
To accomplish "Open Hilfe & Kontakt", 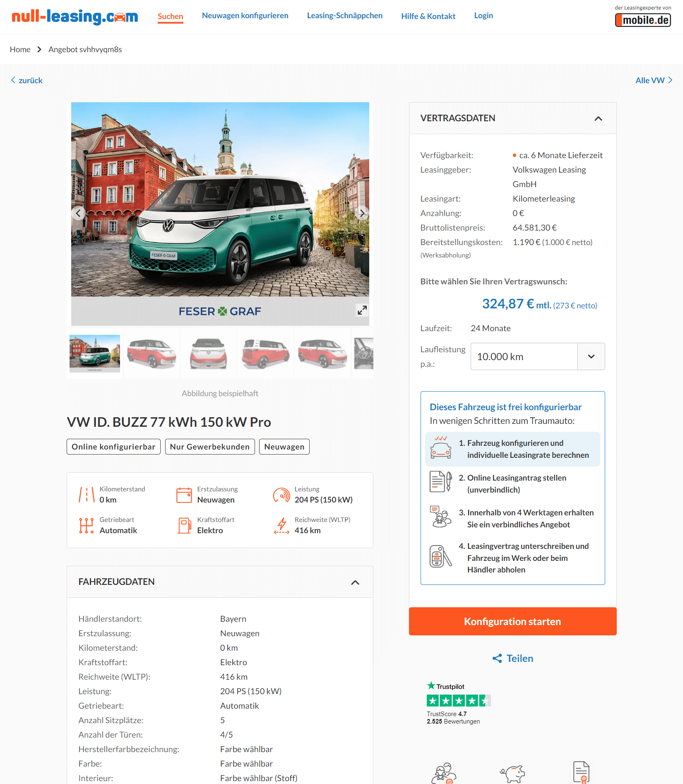I will pyautogui.click(x=428, y=16).
